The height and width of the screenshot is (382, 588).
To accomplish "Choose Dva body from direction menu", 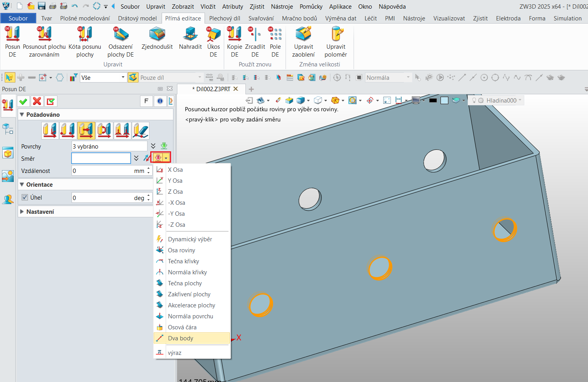I will (x=192, y=338).
